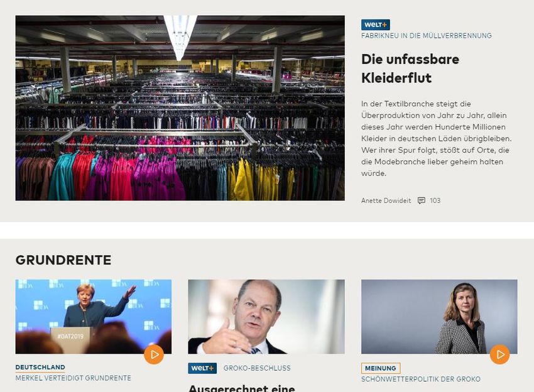The image size is (534, 392).
Task: Click the MEINUNG tag button
Action: 381,368
